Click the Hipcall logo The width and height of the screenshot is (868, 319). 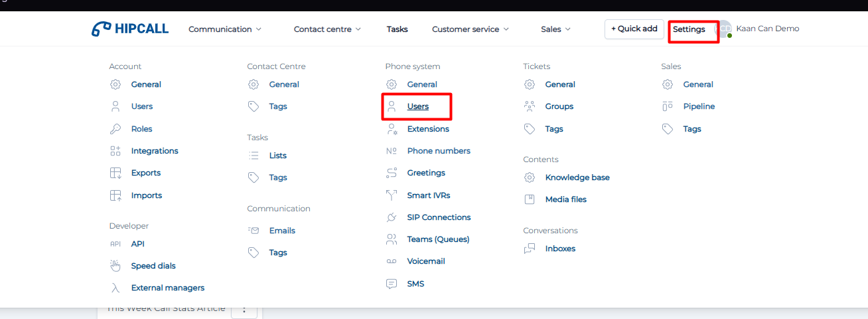[x=130, y=29]
